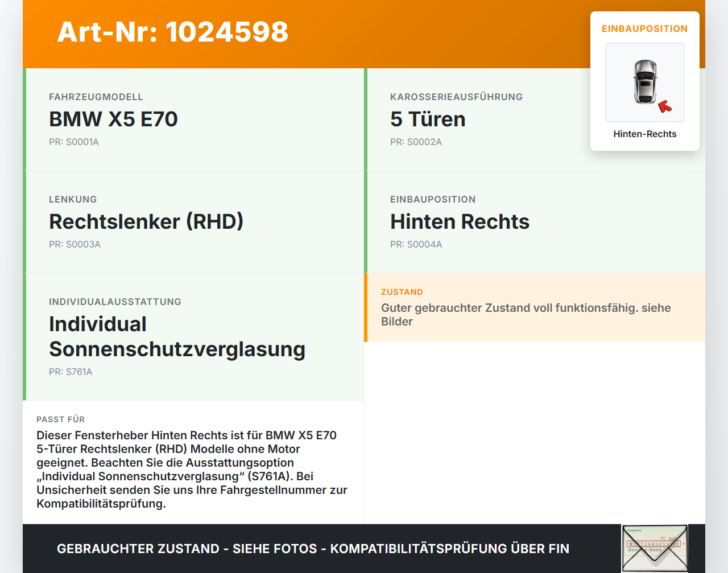Click the Art-Nr: 1024598 heading
Screen dimensions: 728x573
173,32
